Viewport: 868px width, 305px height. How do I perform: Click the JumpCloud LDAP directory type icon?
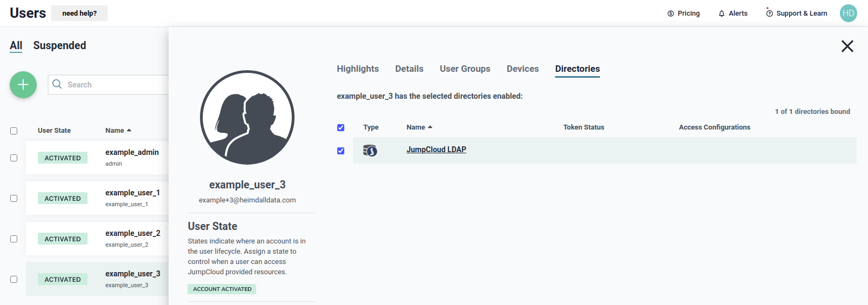coord(370,151)
